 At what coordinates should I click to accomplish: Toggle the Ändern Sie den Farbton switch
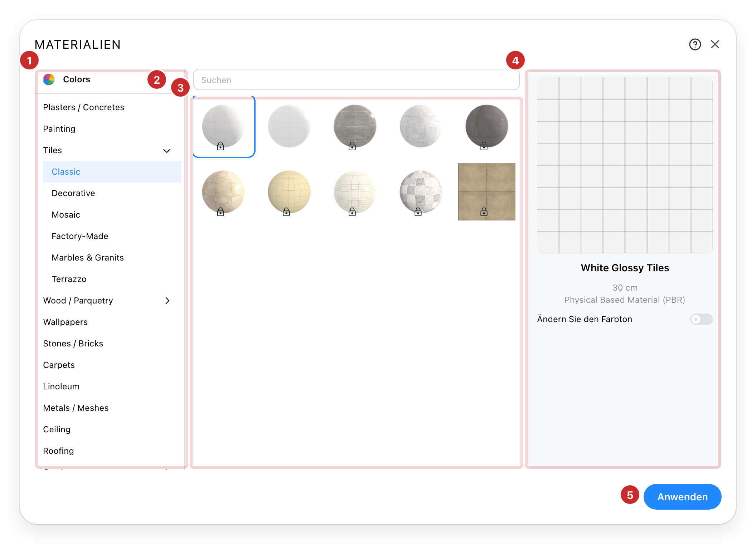(x=701, y=319)
